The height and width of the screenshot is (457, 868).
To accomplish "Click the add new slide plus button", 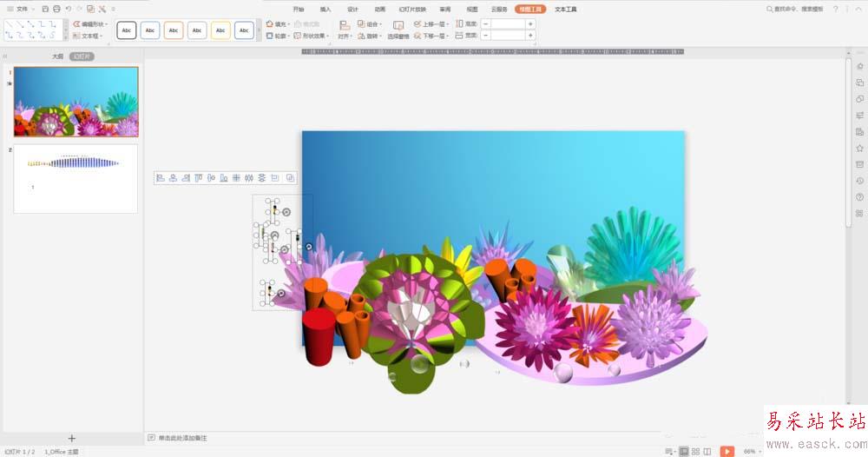I will (72, 439).
